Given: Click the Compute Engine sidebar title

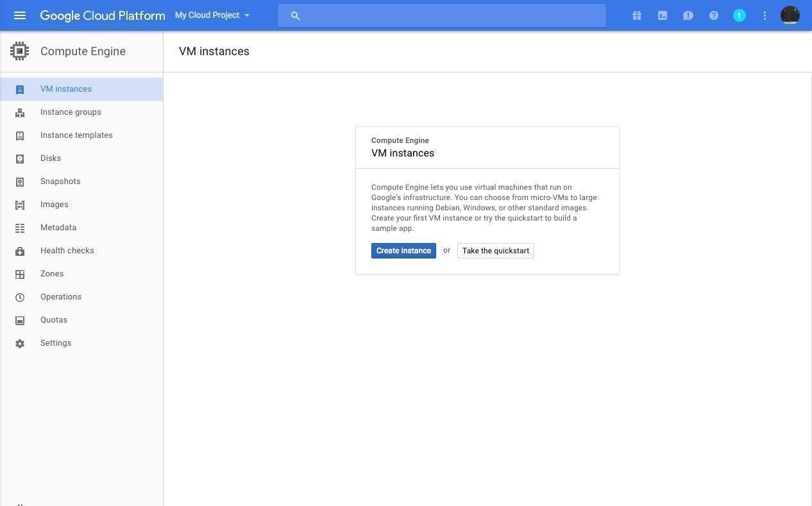Looking at the screenshot, I should [x=83, y=51].
